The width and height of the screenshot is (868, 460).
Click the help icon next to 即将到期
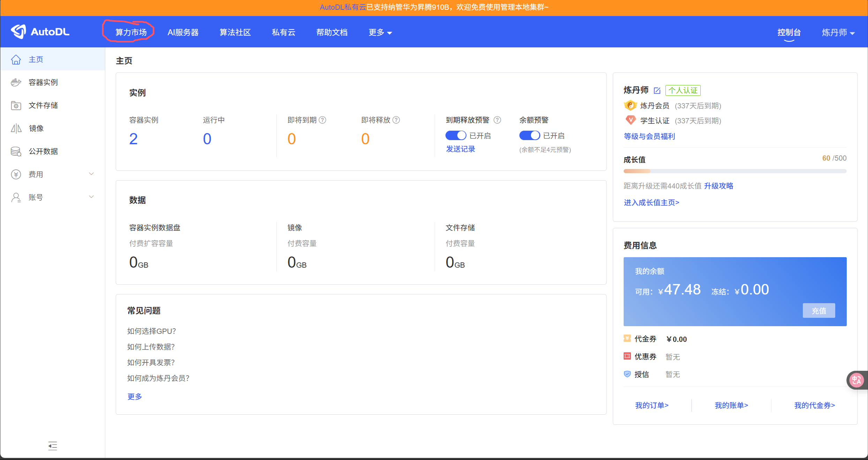click(x=323, y=120)
